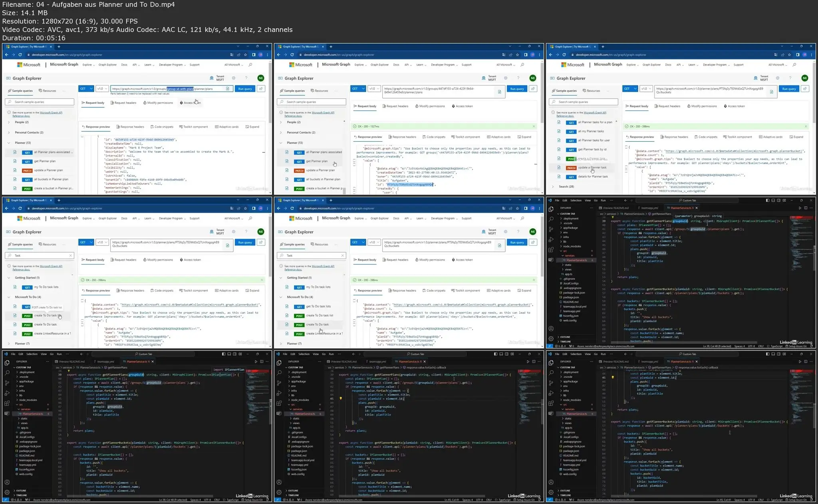
Task: Open Extensions icon in "import IPlannerPlan" tooltip frame
Action: click(7, 403)
